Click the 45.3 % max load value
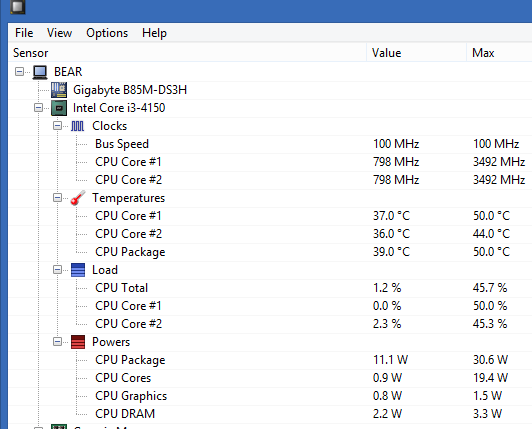532x429 pixels. 490,324
